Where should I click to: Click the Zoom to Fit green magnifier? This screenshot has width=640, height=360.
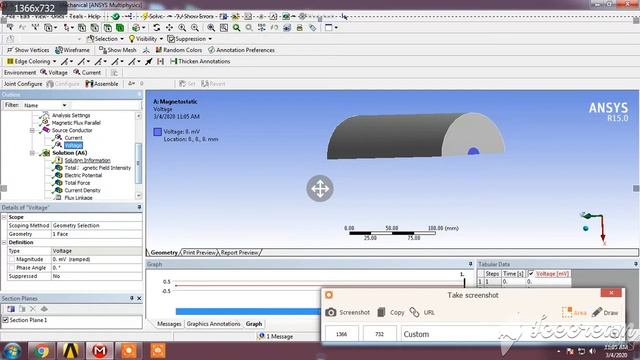click(x=236, y=28)
